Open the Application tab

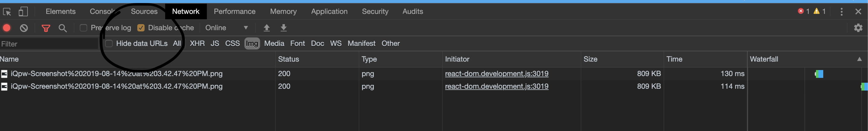(x=329, y=12)
